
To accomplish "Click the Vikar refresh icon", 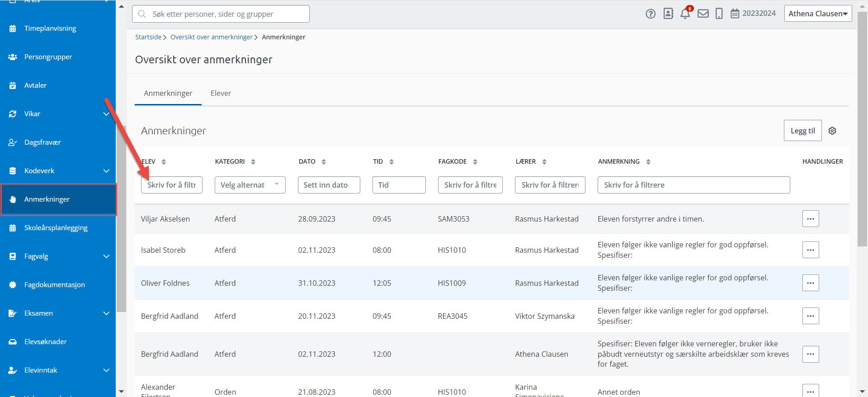I will (13, 114).
